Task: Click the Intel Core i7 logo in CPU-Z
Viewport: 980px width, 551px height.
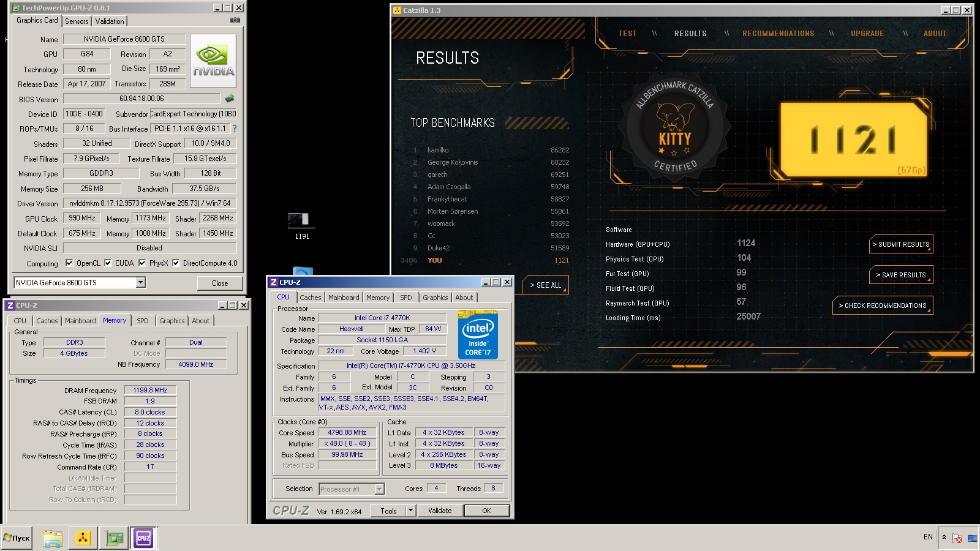Action: [478, 335]
